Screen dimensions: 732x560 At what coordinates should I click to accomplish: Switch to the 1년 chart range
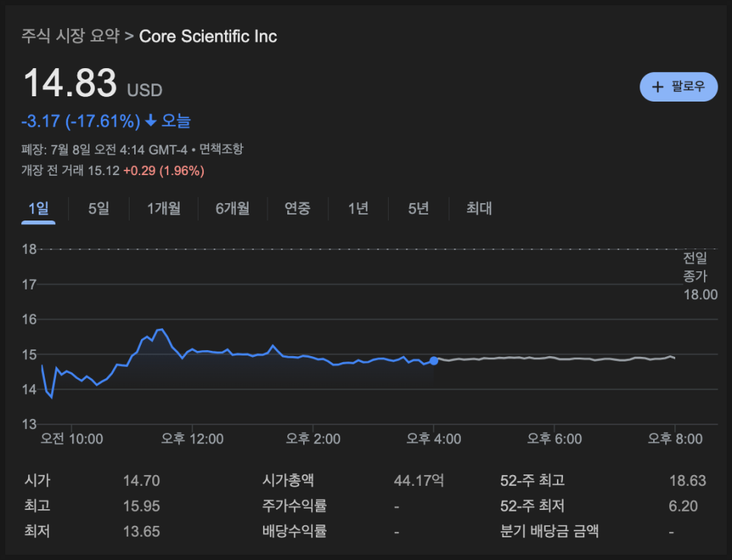tap(358, 208)
